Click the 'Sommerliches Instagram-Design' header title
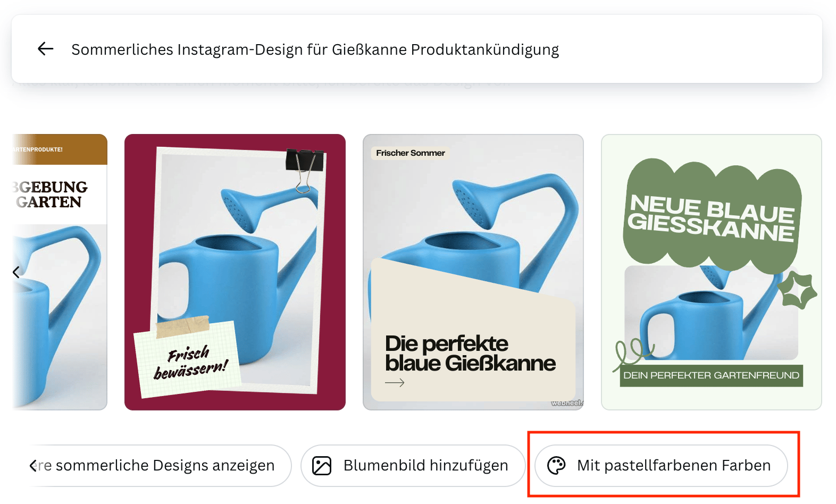The height and width of the screenshot is (504, 836). [315, 49]
